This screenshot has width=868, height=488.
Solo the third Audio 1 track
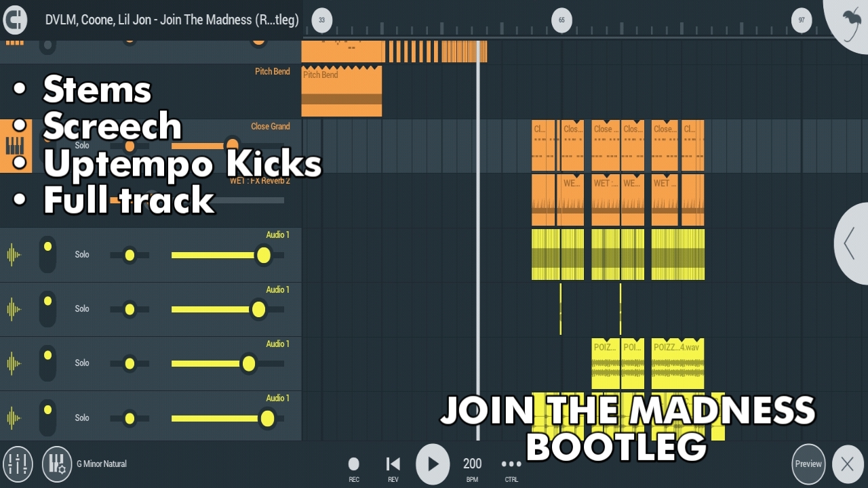pyautogui.click(x=82, y=363)
